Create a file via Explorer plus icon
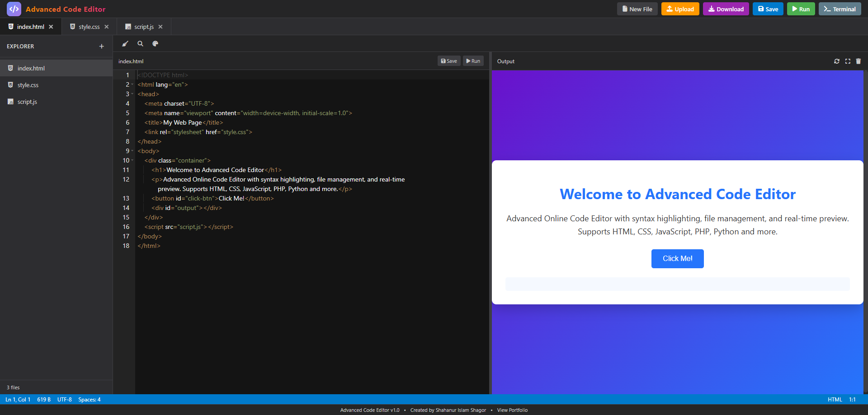 coord(101,46)
